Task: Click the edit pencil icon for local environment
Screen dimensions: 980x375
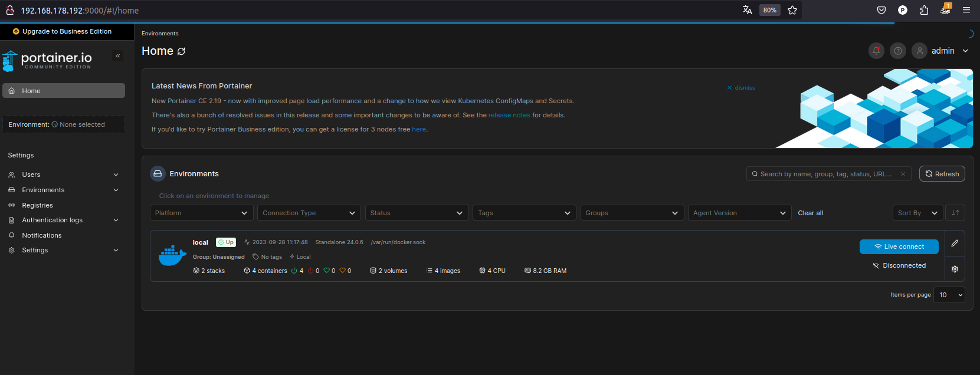Action: click(x=955, y=244)
